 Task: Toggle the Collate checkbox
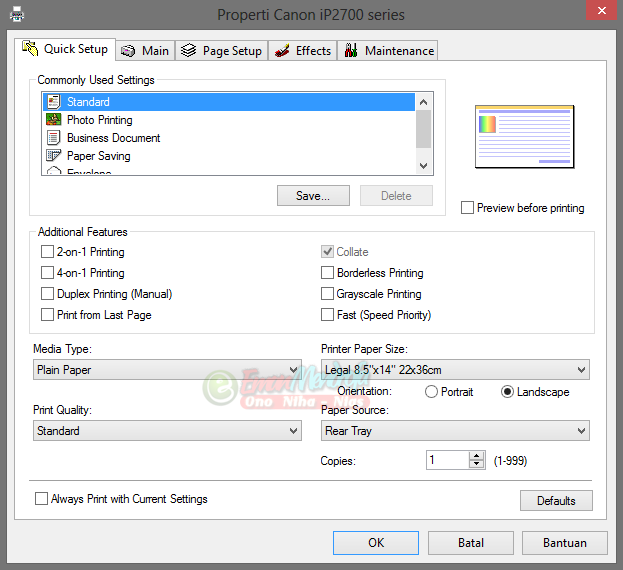point(327,251)
